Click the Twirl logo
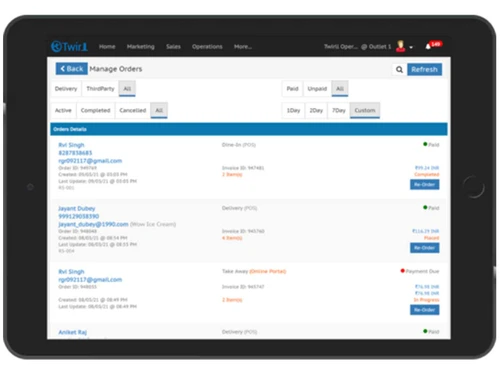 pyautogui.click(x=69, y=46)
